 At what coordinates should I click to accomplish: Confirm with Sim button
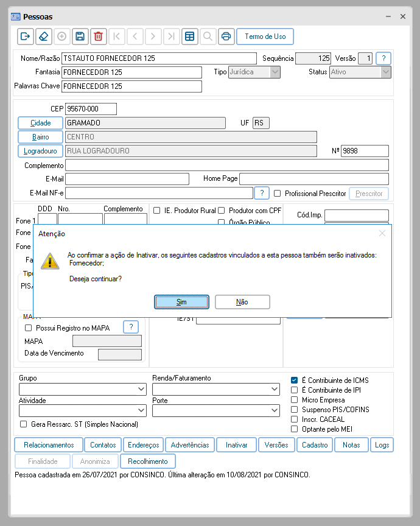181,302
